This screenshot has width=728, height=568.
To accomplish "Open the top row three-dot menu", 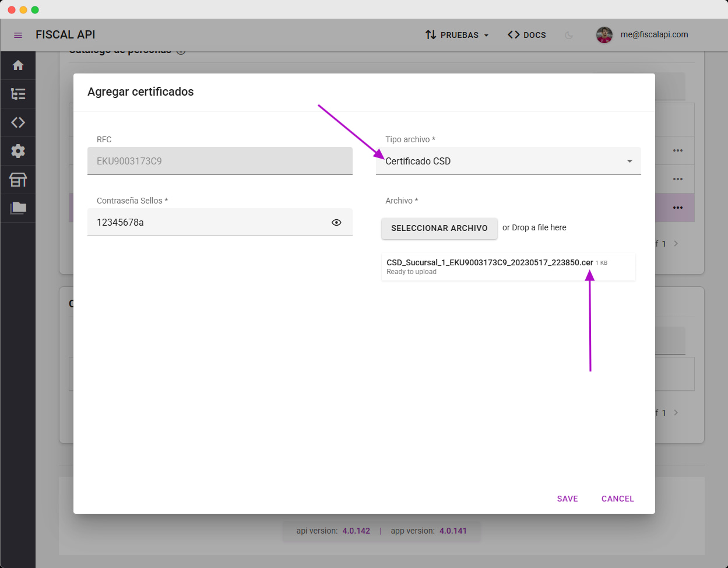I will point(678,150).
